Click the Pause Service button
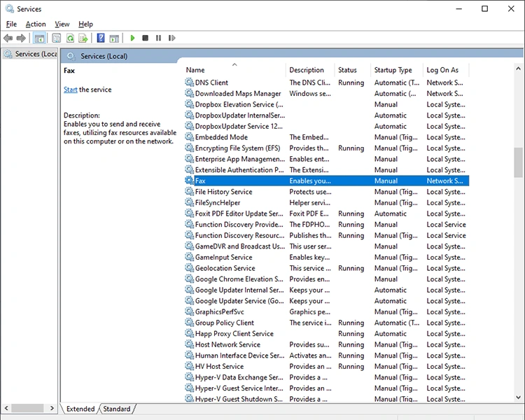525x420 pixels. click(x=158, y=38)
